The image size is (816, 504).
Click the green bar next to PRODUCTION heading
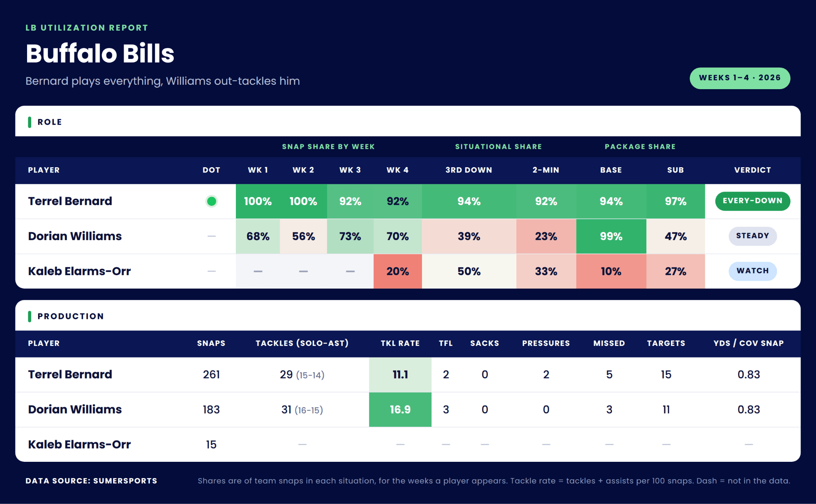click(x=29, y=316)
